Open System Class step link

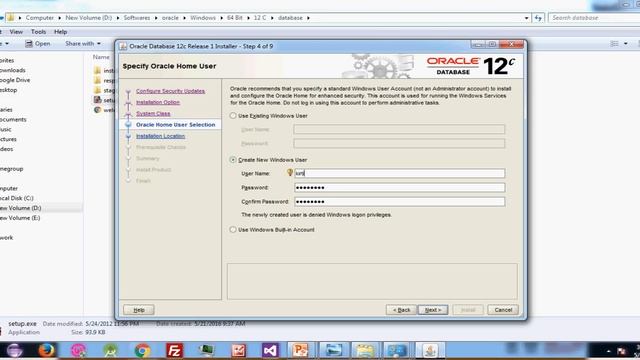(153, 113)
